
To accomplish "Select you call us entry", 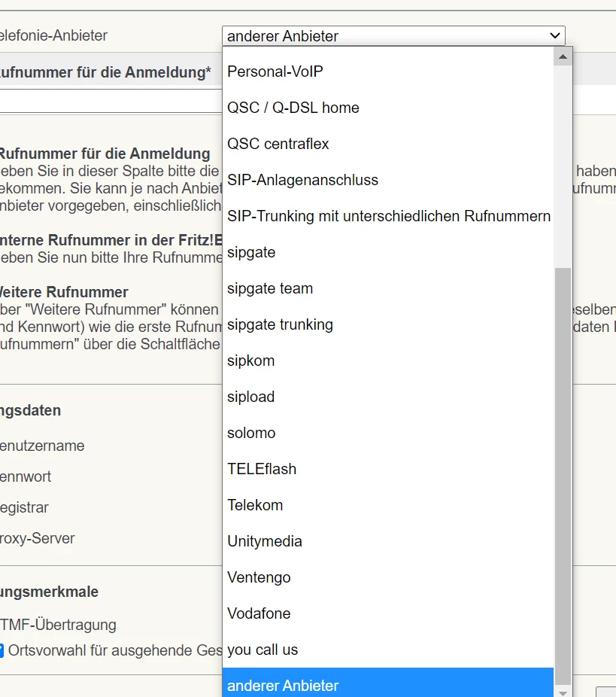I will (x=388, y=650).
